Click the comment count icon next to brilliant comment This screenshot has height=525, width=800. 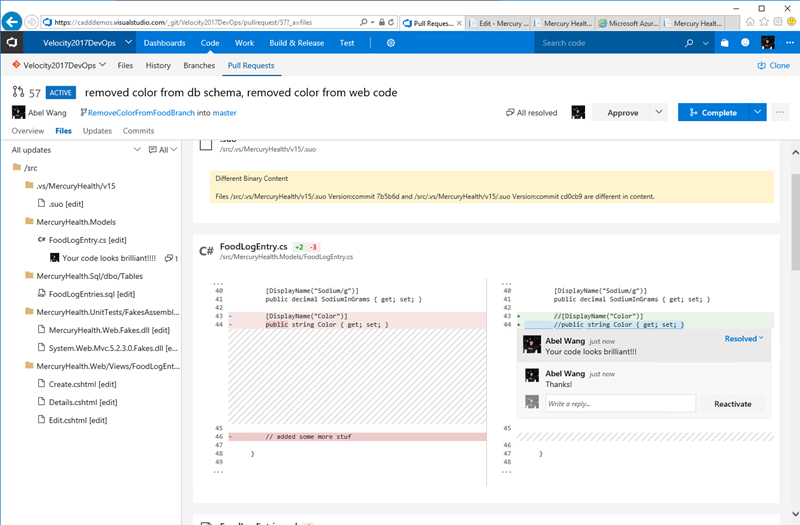point(171,258)
